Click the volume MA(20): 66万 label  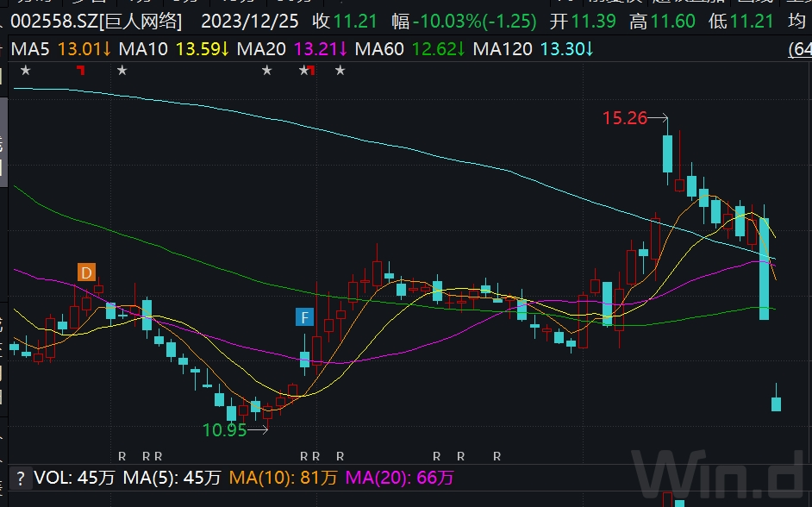pos(400,478)
